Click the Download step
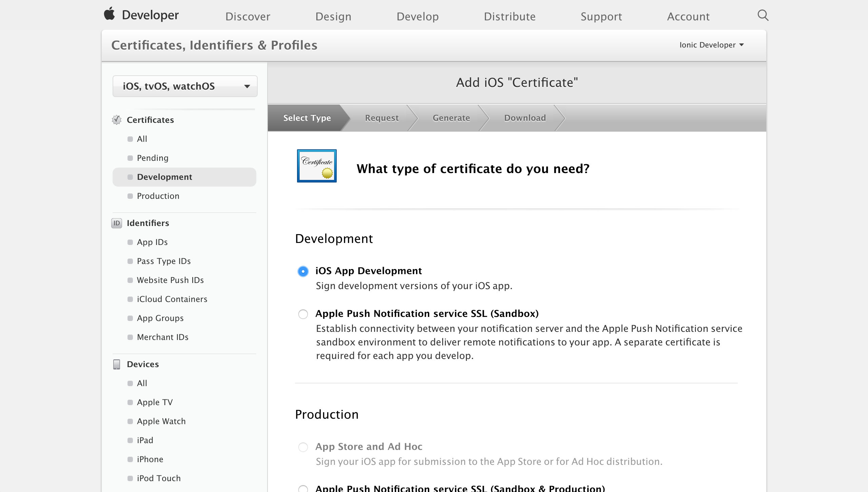The width and height of the screenshot is (868, 492). [525, 118]
